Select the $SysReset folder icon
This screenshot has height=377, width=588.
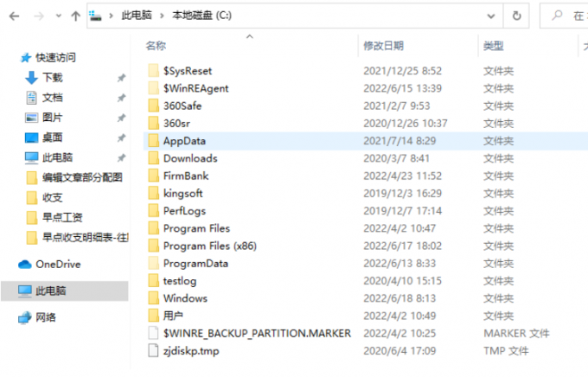pyautogui.click(x=153, y=71)
